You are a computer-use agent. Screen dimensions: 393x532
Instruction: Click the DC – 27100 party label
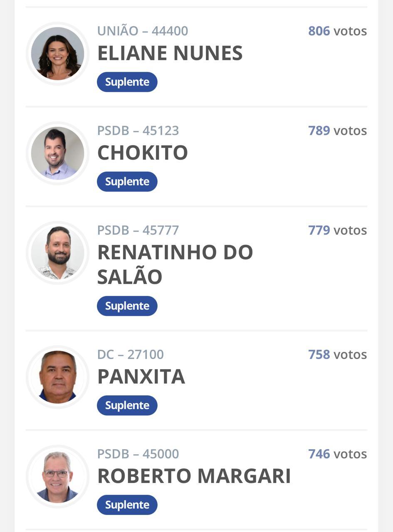pos(130,355)
